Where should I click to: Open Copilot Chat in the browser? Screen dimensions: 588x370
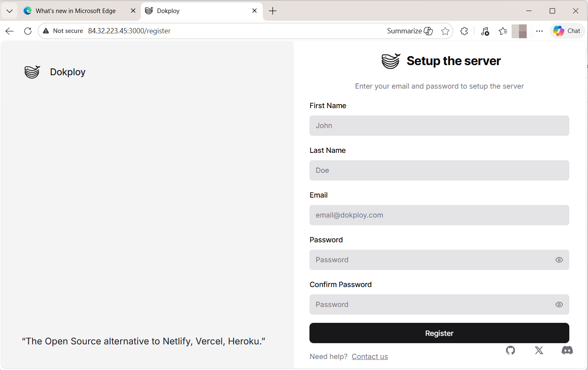click(567, 31)
